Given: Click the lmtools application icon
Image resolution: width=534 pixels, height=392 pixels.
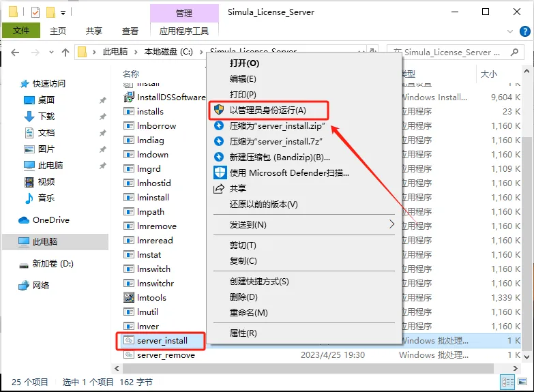Looking at the screenshot, I should click(x=129, y=298).
